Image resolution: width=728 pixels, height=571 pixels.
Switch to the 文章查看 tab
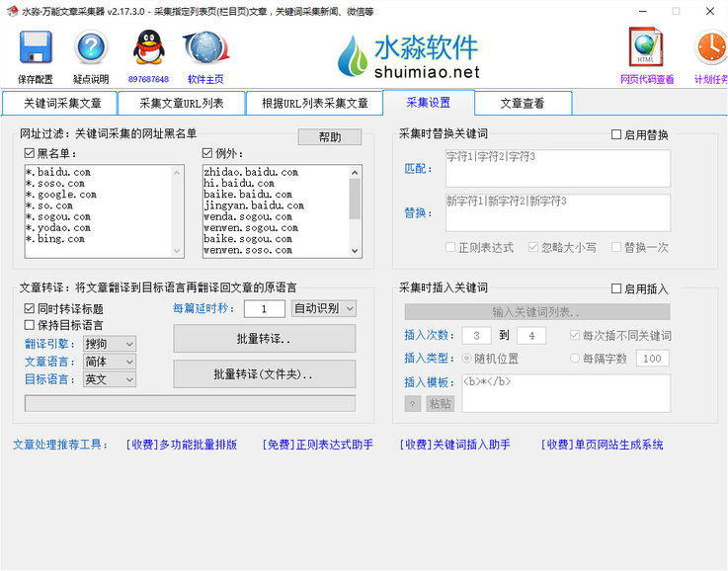click(x=522, y=103)
